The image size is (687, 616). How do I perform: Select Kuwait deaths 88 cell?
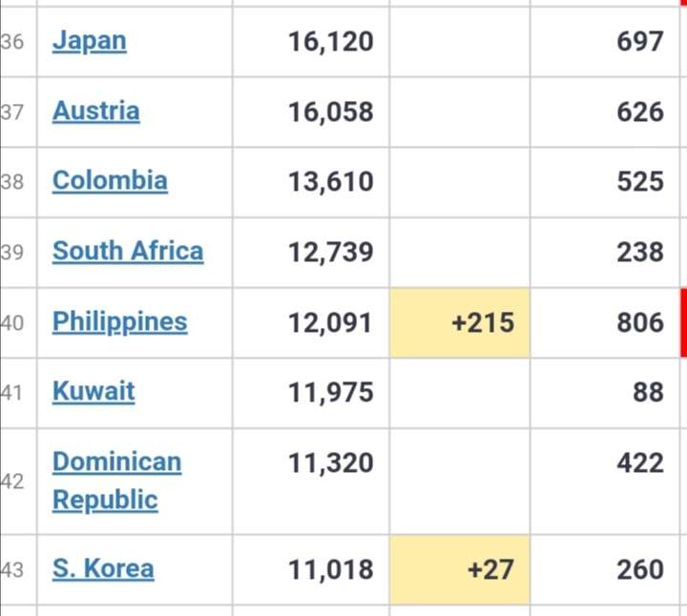(605, 393)
